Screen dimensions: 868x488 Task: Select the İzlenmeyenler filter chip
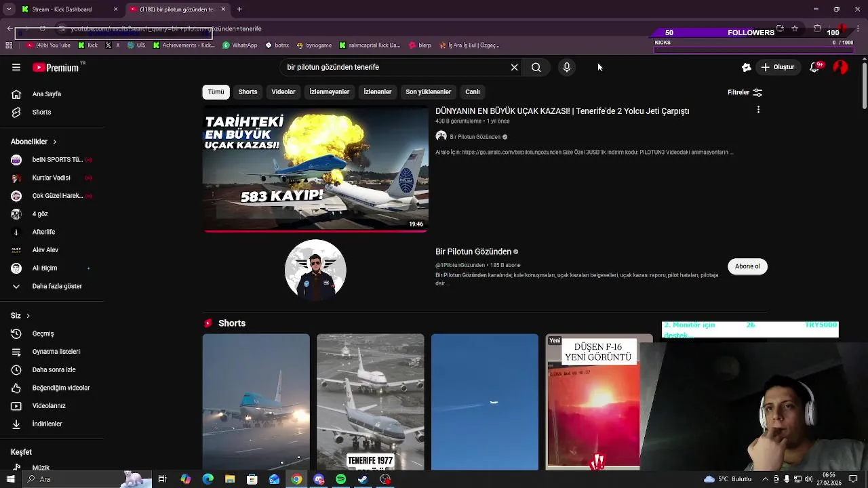pyautogui.click(x=330, y=91)
